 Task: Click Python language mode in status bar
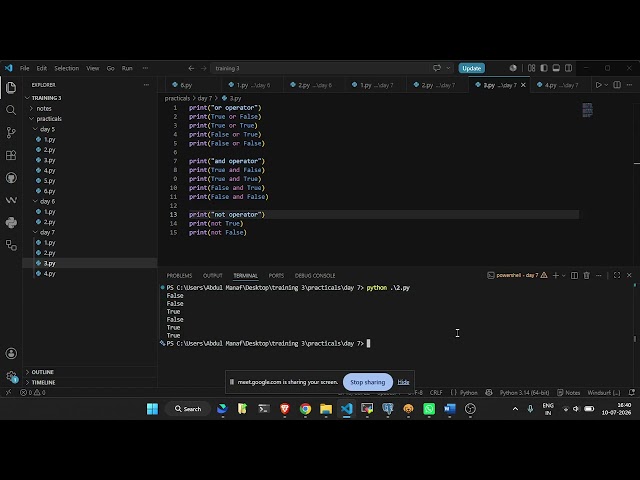click(x=468, y=393)
